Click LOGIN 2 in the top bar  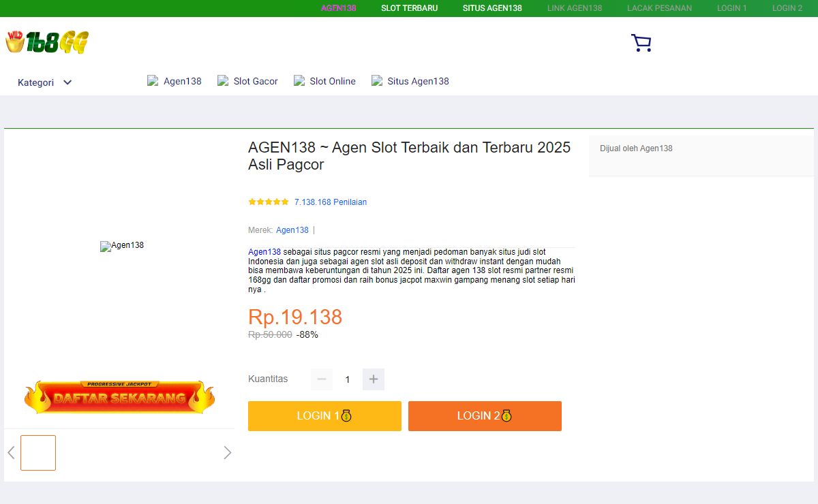point(787,8)
